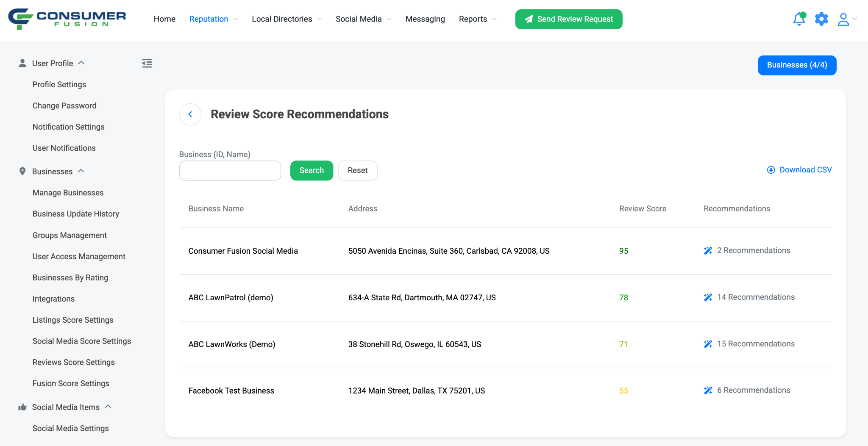The height and width of the screenshot is (446, 868).
Task: Click the magic wand icon for Consumer Fusion Social Media
Action: click(708, 251)
